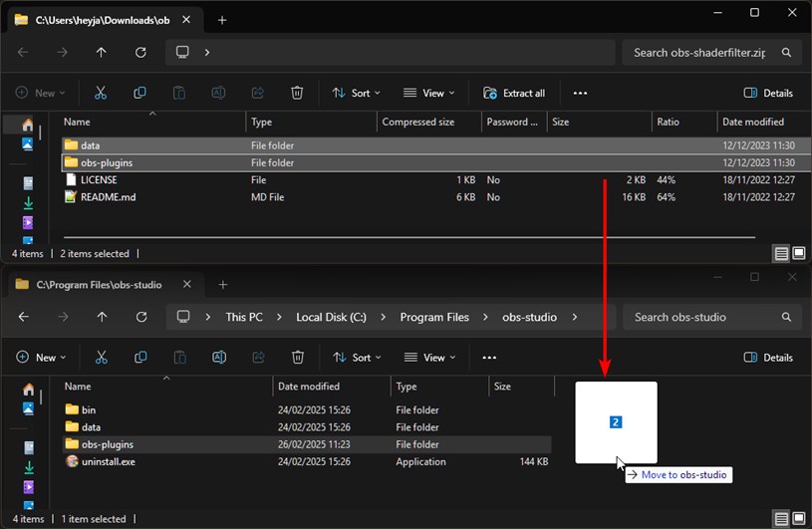Switch upper window to details list view
The height and width of the screenshot is (529, 812).
[781, 253]
